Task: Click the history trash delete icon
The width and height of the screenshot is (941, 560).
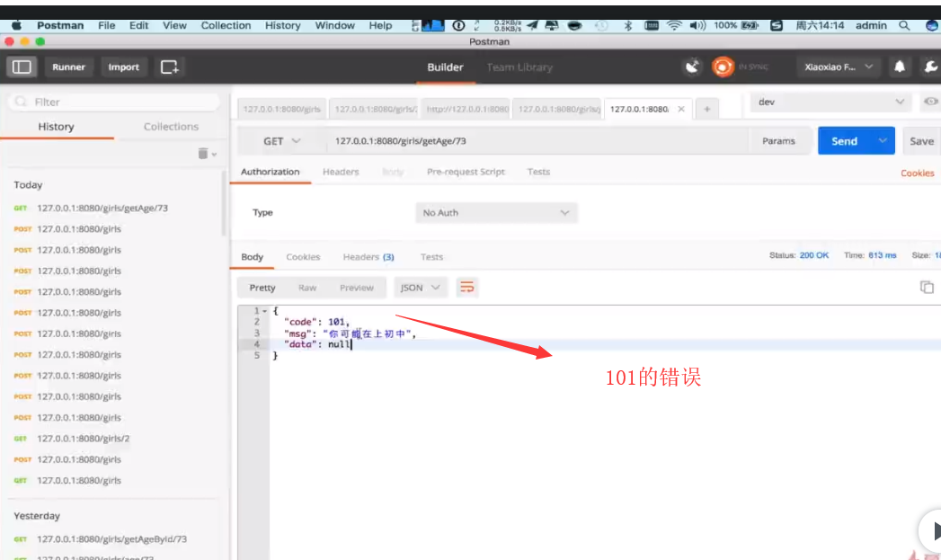Action: (x=203, y=154)
